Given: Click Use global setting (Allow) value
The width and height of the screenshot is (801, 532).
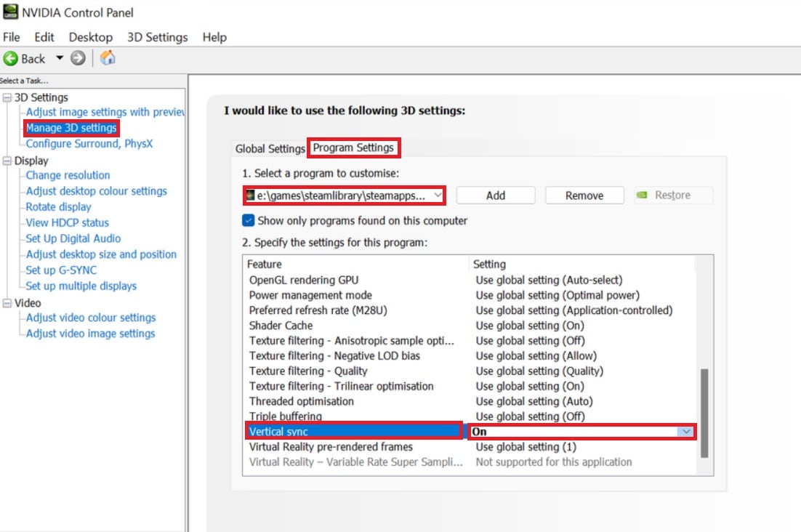Looking at the screenshot, I should [x=536, y=356].
